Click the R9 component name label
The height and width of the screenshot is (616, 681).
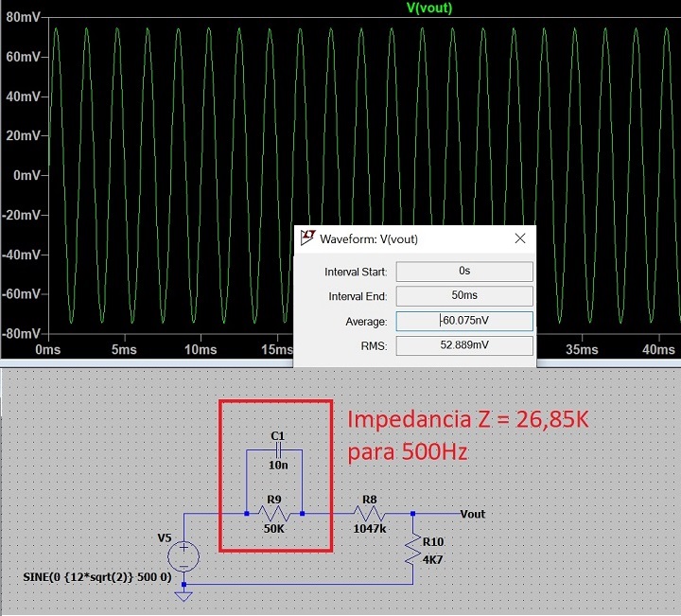pos(274,500)
